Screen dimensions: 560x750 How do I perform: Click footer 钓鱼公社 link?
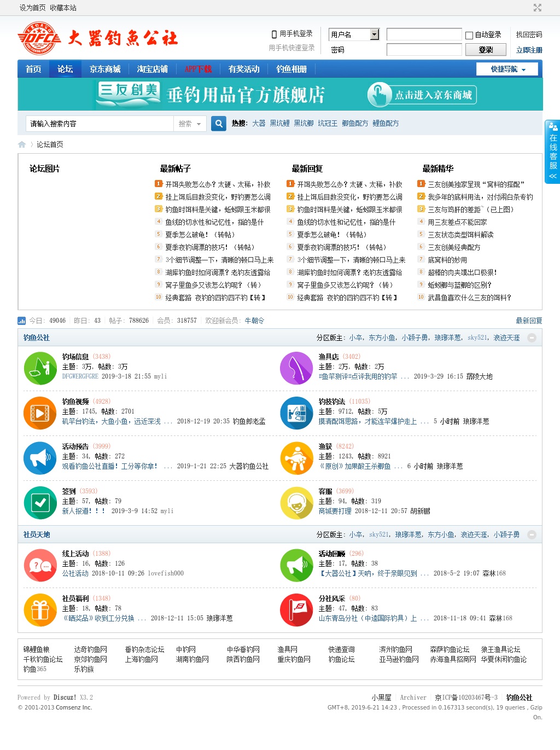coord(519,697)
